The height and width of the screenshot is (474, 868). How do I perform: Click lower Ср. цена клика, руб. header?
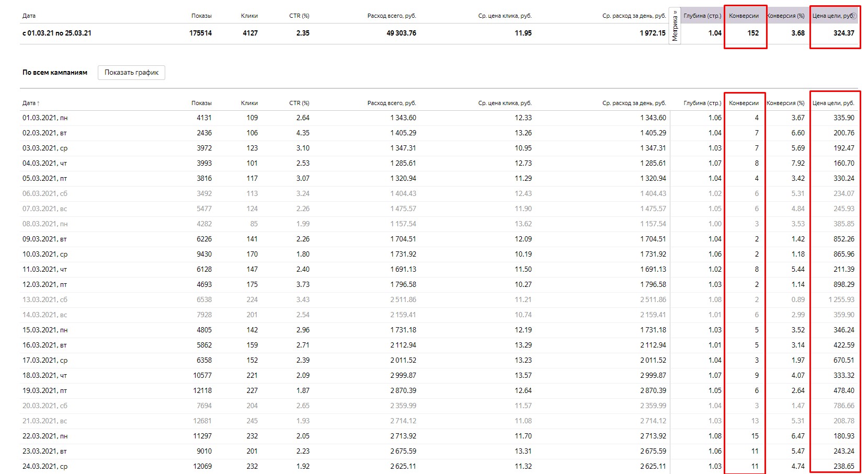tap(505, 103)
